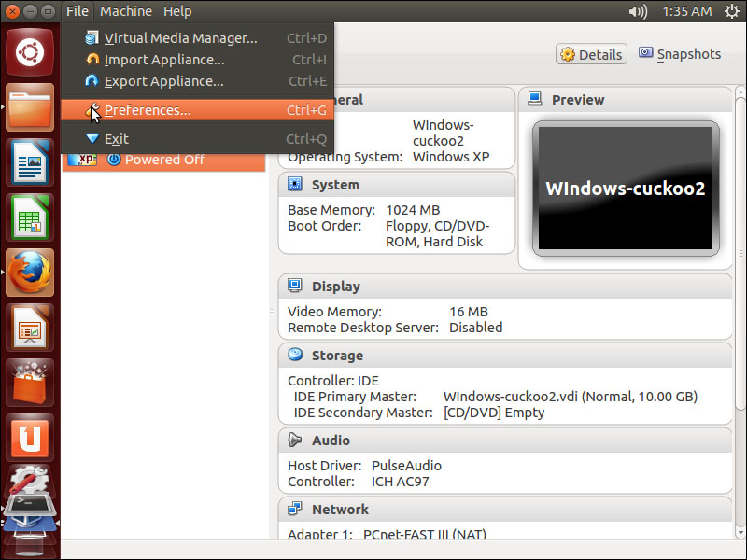Click the Details button
Viewport: 747px width, 560px height.
tap(591, 54)
